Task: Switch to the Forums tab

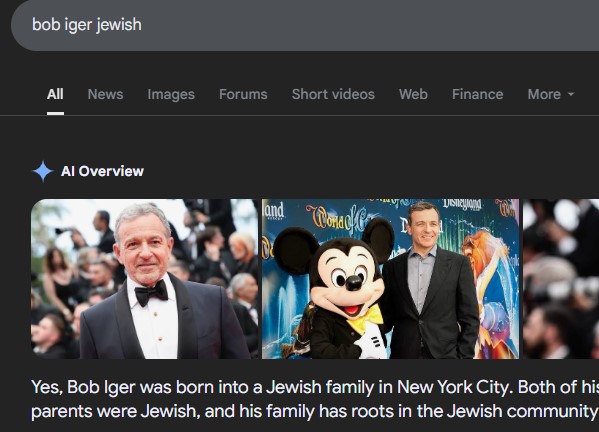Action: pyautogui.click(x=243, y=94)
